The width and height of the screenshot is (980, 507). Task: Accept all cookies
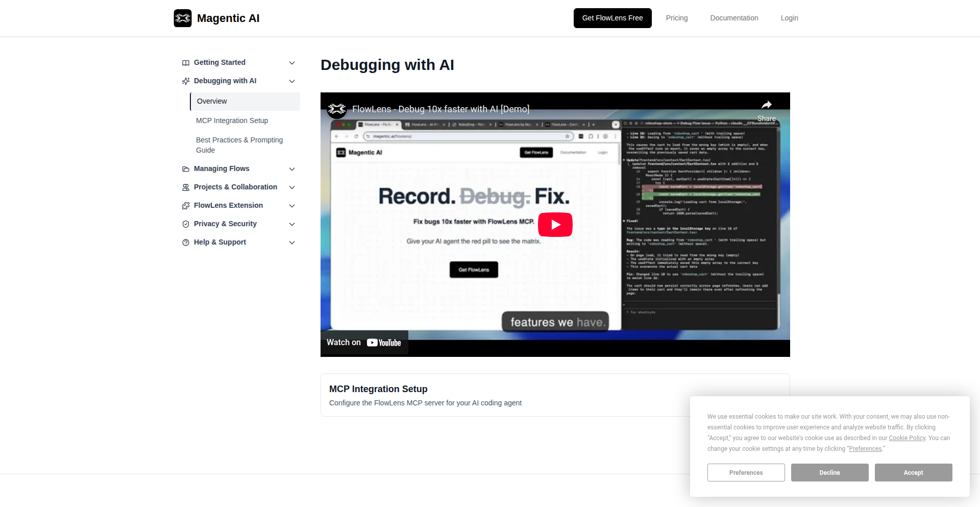tap(913, 472)
